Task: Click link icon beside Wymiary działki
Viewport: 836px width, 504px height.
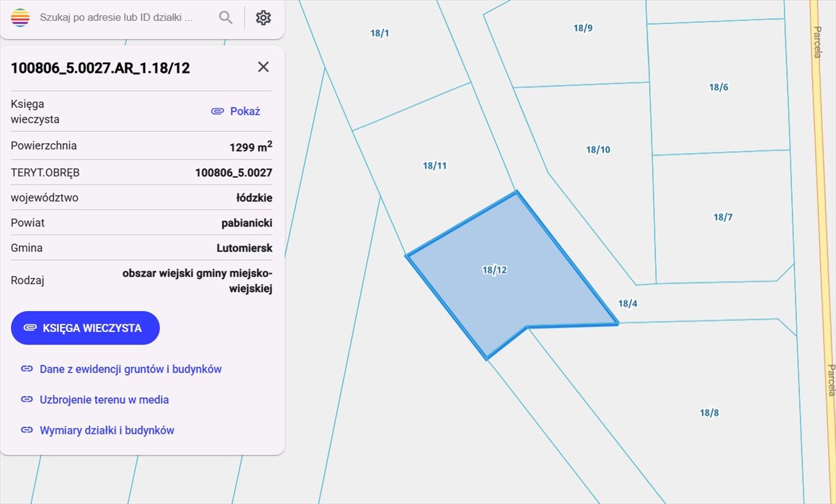Action: [x=27, y=430]
